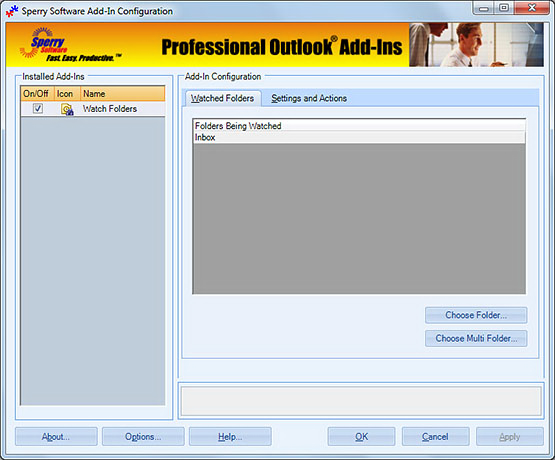Click the Folders Being Watched header

[359, 126]
